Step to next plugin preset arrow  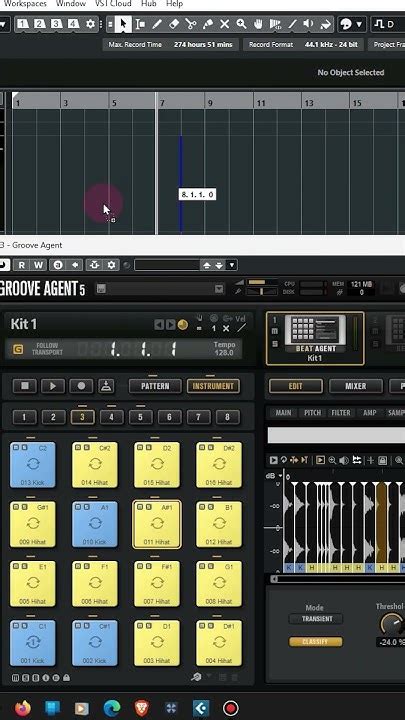(219, 265)
